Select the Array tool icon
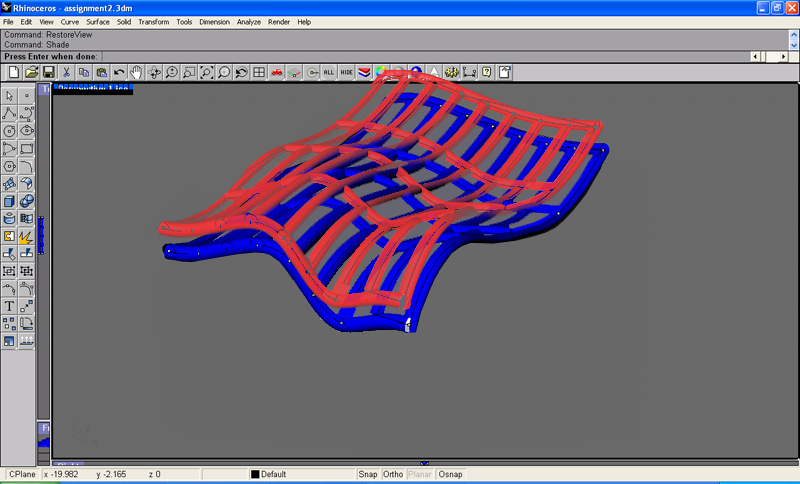This screenshot has height=484, width=800. (9, 323)
